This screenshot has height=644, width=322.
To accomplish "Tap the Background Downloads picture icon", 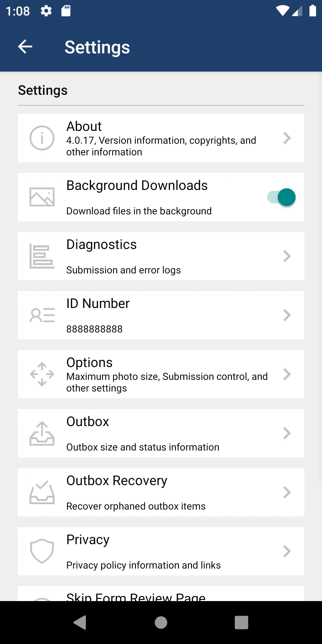I will [42, 197].
